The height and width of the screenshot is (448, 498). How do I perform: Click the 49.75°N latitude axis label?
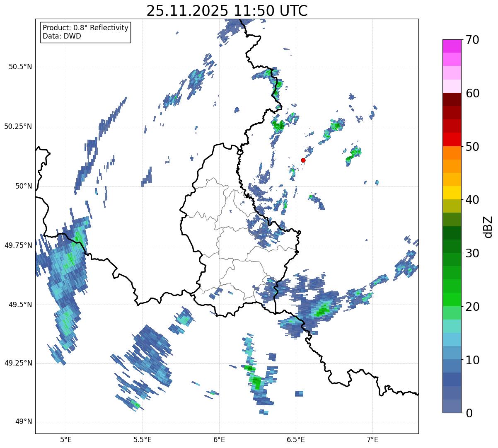18,245
